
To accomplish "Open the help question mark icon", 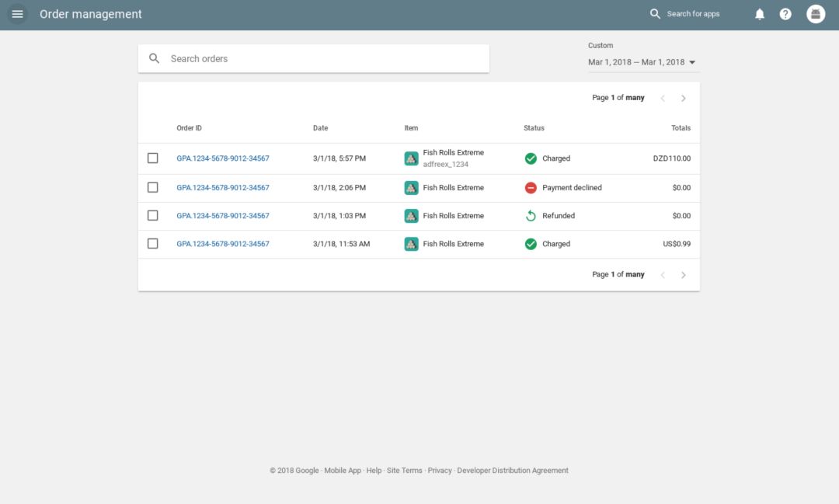I will (x=785, y=14).
